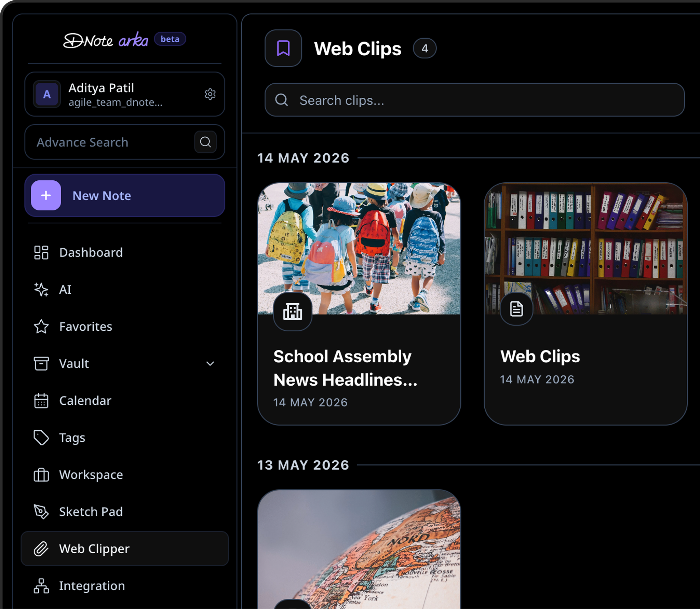Open Sketch Pad

(x=125, y=512)
